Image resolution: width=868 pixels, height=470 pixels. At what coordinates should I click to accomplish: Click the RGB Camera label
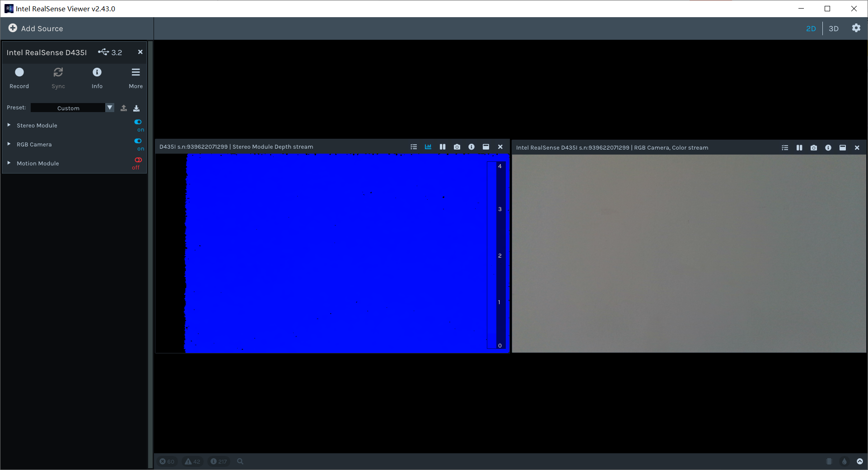(34, 145)
